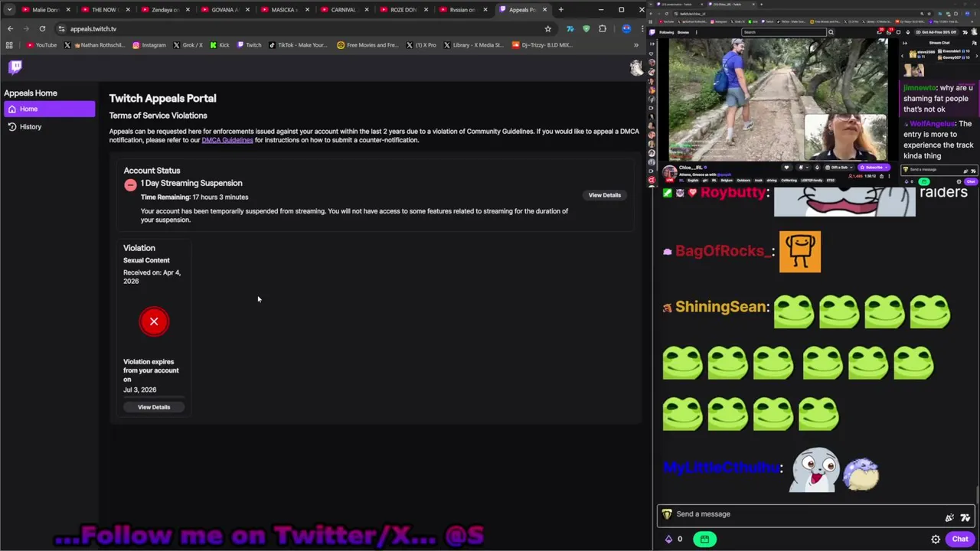Click View Details for Account Status
This screenshot has width=980, height=551.
click(x=604, y=195)
